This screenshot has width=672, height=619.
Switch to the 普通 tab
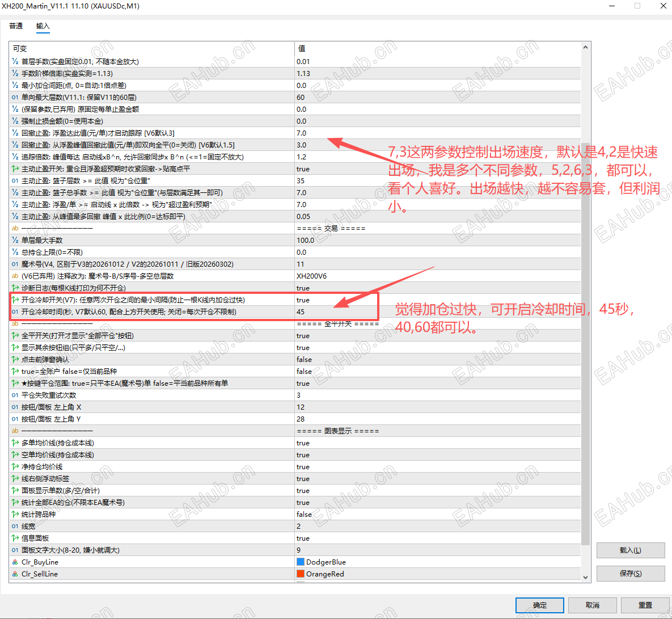(16, 26)
